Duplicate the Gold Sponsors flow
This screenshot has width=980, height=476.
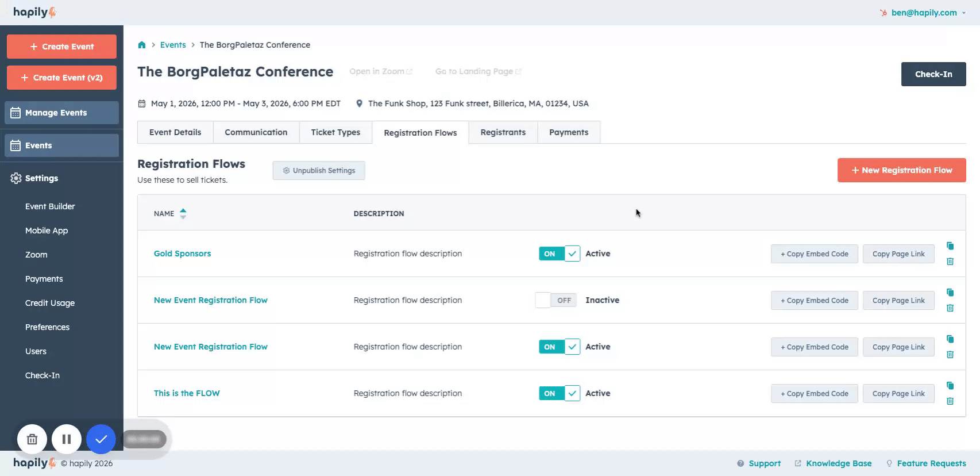tap(950, 246)
